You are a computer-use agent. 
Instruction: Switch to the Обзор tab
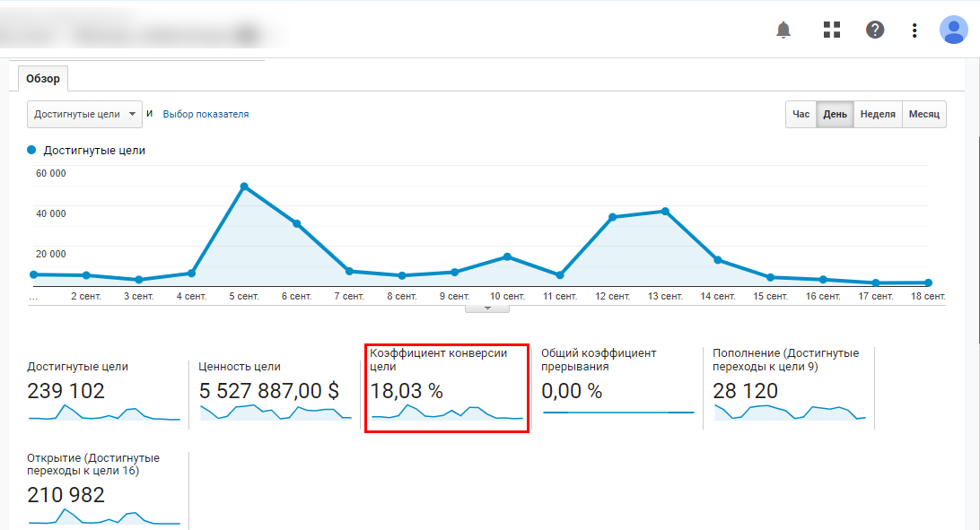(43, 79)
